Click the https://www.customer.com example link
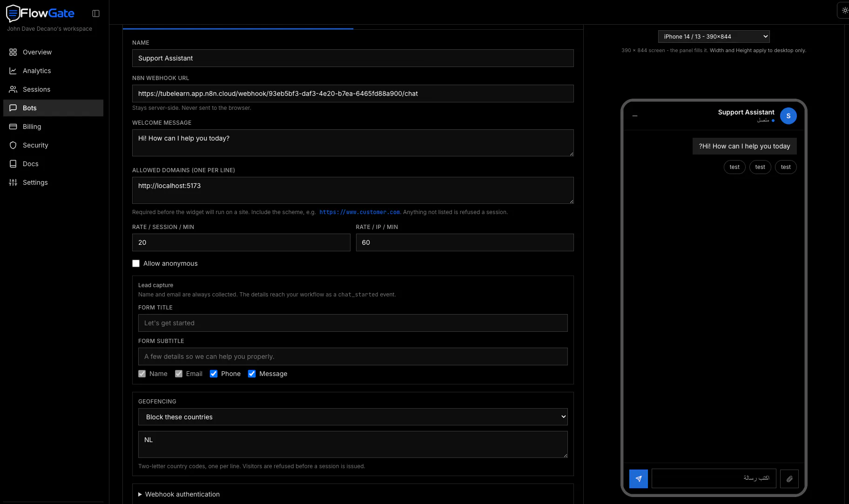Image resolution: width=849 pixels, height=504 pixels. [359, 212]
